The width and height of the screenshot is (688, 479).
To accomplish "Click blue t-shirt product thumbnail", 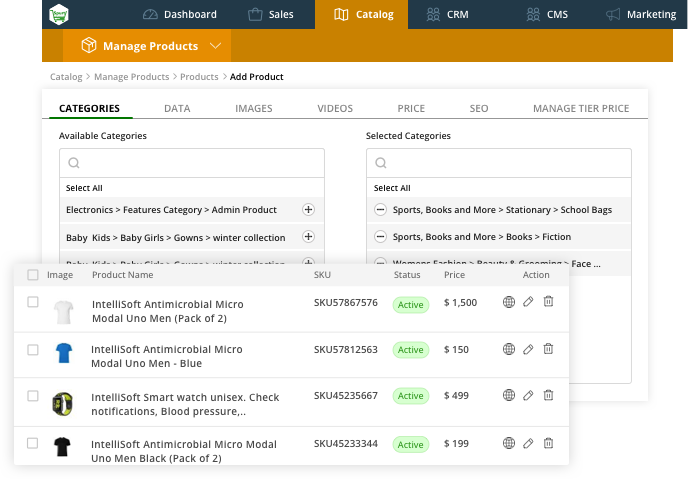I will coord(64,353).
